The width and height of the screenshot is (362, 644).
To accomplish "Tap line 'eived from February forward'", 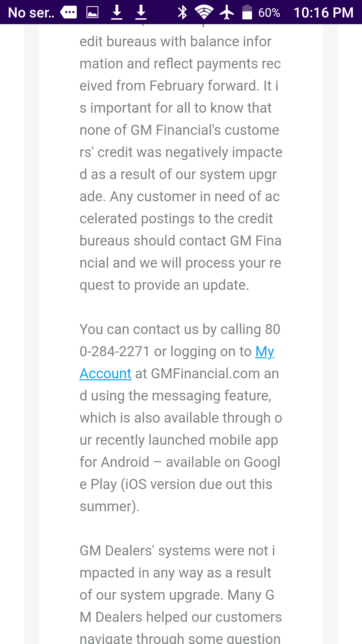I will click(179, 86).
